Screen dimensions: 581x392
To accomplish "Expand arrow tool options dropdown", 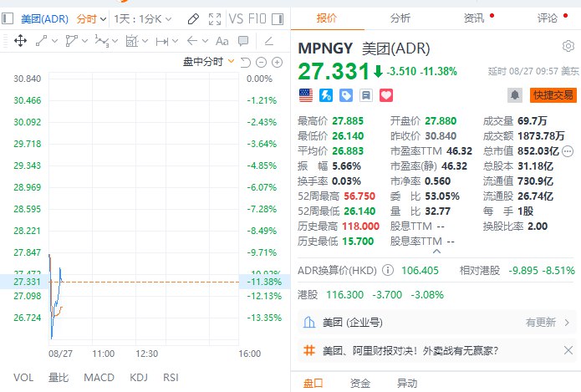I will 206,41.
